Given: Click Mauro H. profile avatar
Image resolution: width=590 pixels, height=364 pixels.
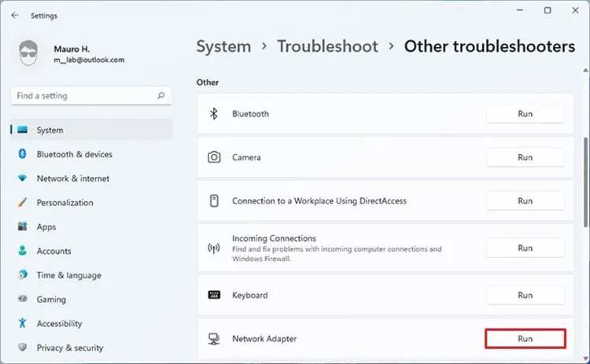Looking at the screenshot, I should (28, 53).
